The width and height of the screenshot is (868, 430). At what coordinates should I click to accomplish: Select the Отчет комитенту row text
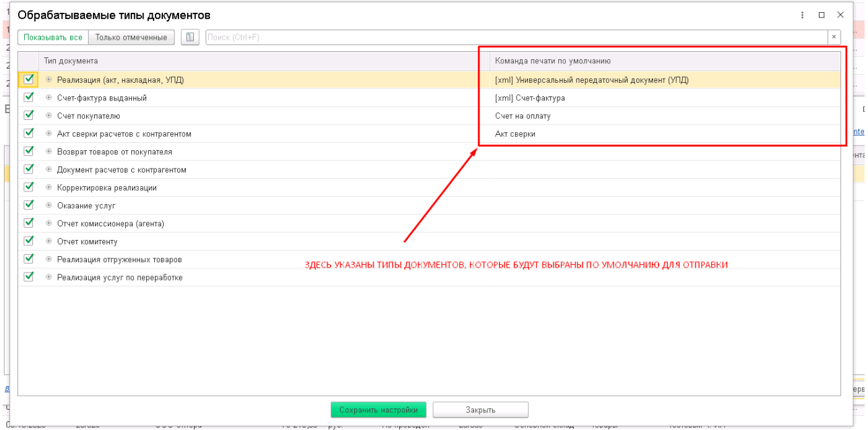pos(88,241)
